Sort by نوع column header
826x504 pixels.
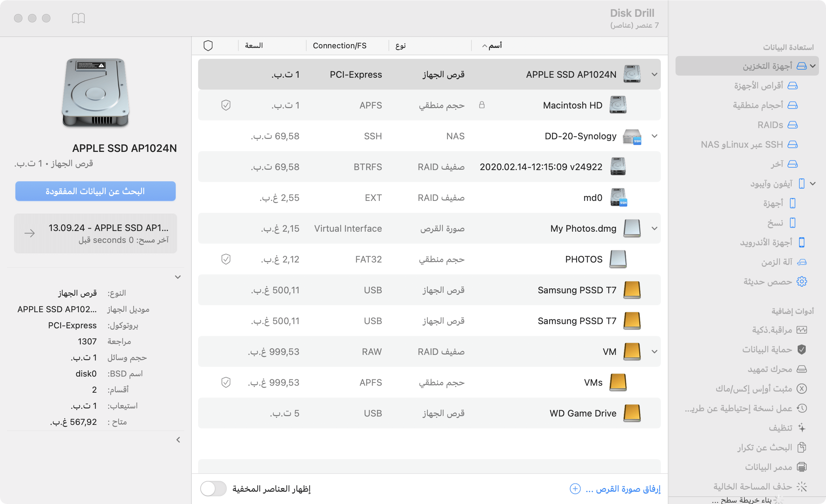[x=401, y=45]
